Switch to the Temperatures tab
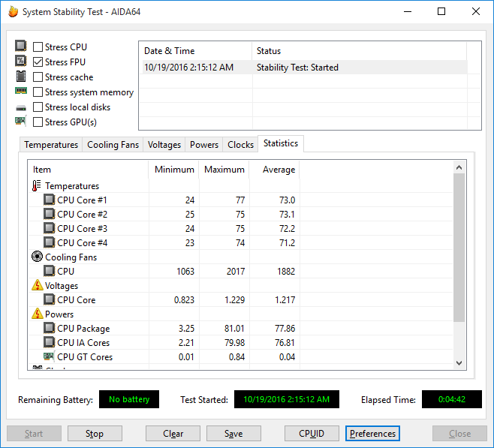 [x=51, y=145]
